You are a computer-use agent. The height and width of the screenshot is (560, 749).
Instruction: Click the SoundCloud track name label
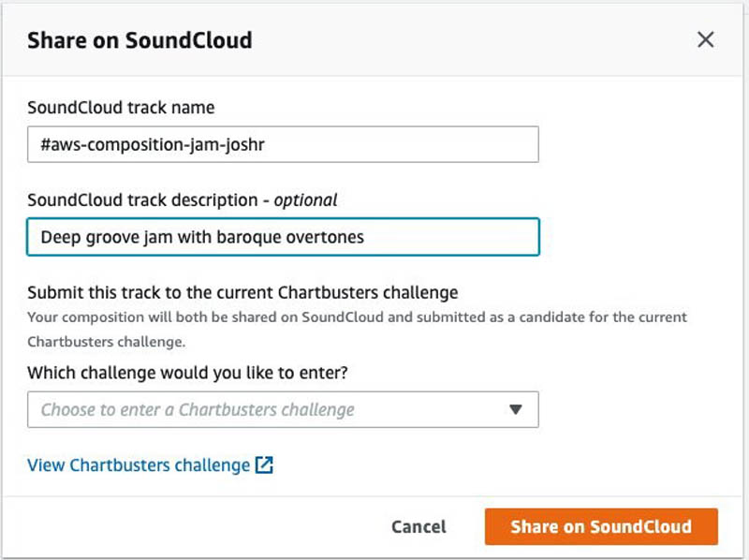click(121, 108)
